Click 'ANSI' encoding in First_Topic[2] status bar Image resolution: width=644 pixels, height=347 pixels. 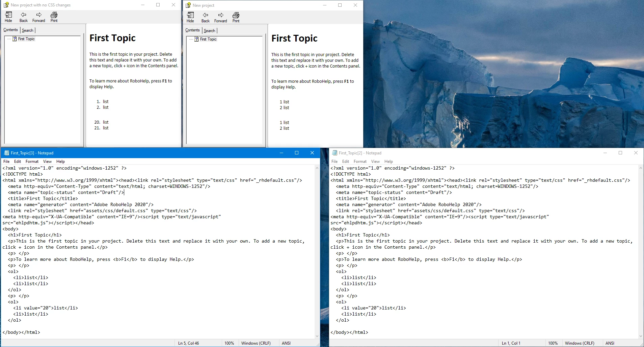[610, 343]
